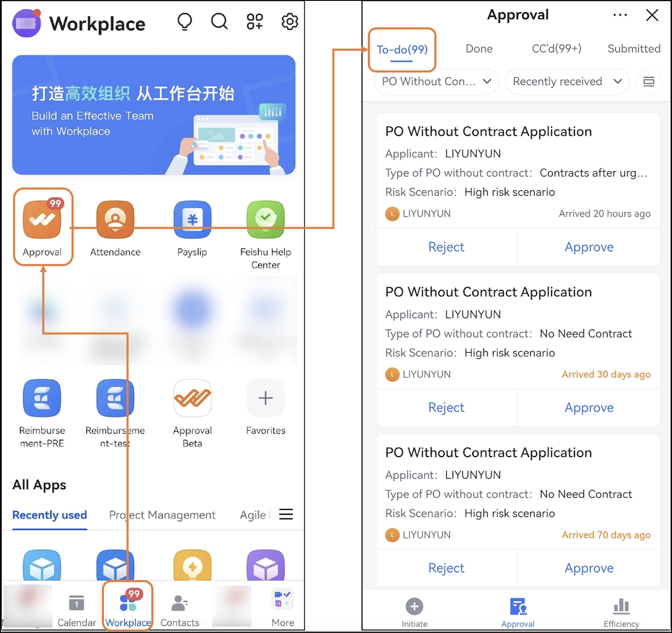Open Efficiency in Approval bottom bar

pyautogui.click(x=621, y=612)
